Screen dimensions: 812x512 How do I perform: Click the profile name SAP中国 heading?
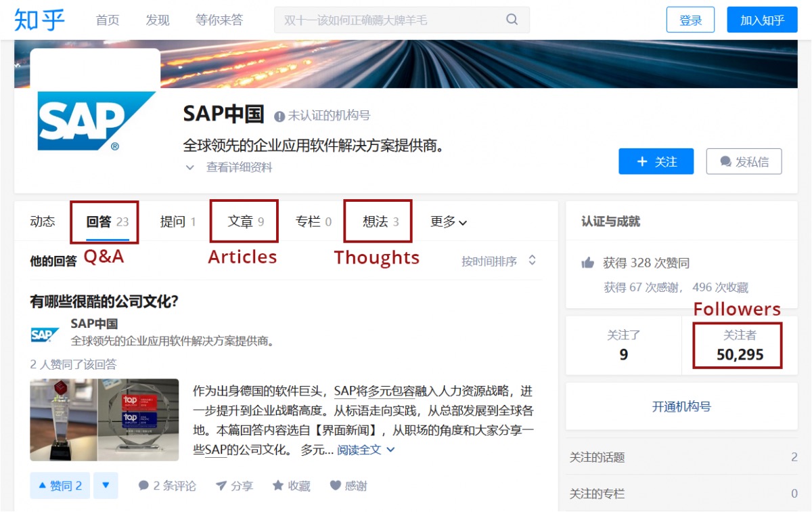223,114
